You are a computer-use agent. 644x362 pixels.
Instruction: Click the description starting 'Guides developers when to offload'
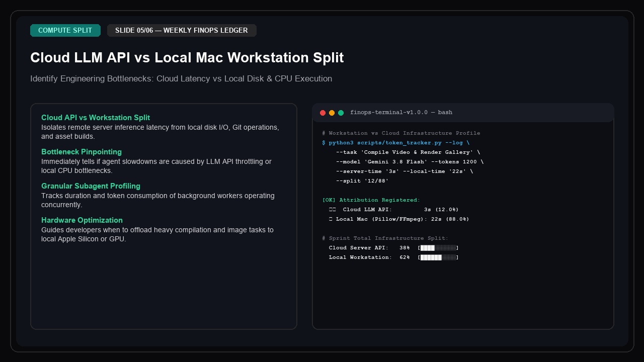pos(157,234)
